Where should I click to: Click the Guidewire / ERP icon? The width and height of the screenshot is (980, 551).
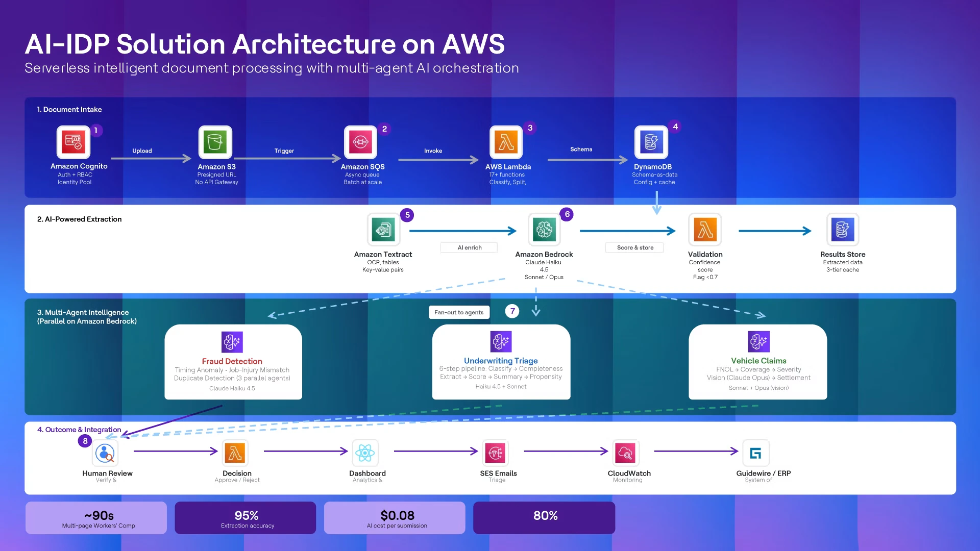[756, 453]
